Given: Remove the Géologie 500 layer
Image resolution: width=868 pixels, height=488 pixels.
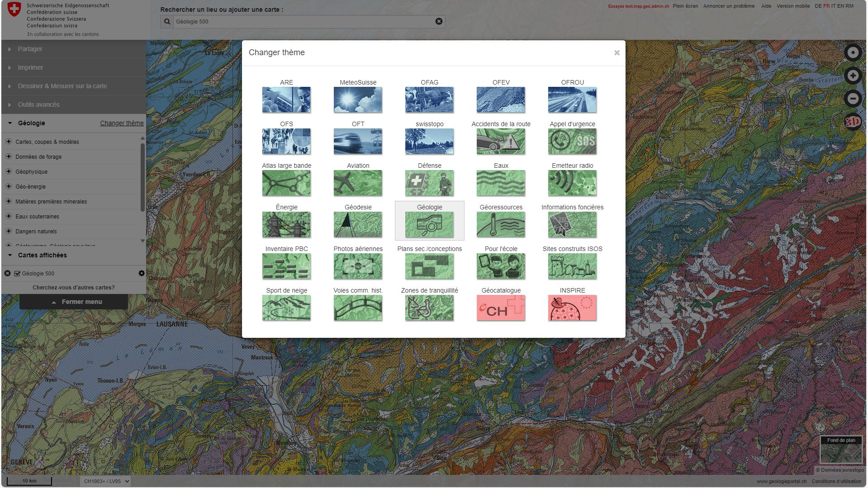Looking at the screenshot, I should [x=8, y=273].
